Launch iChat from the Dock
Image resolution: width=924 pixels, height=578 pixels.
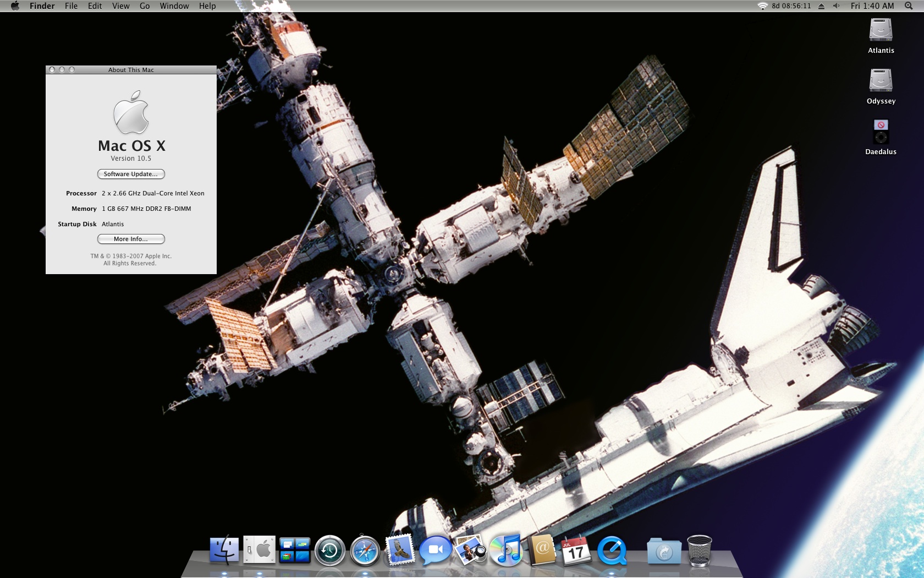(x=436, y=550)
